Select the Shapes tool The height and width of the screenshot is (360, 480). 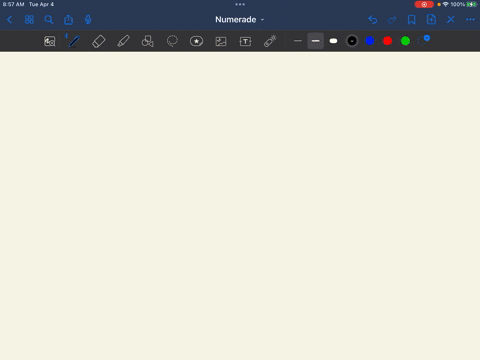(x=148, y=41)
